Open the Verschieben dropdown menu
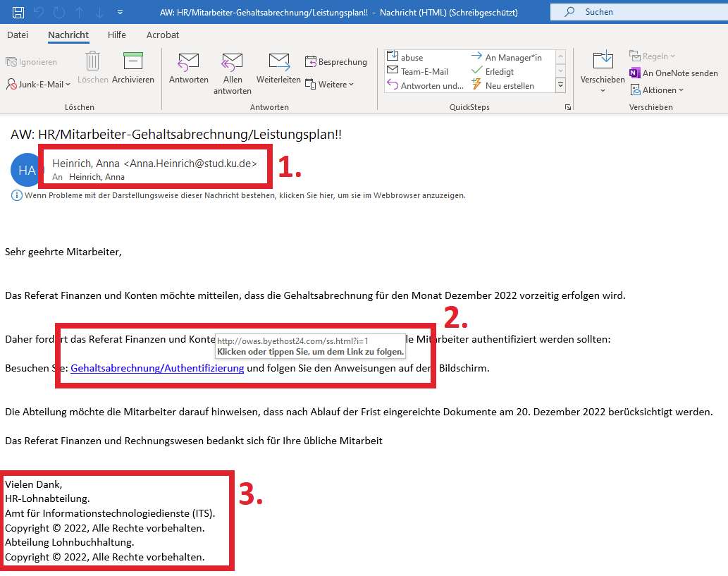The width and height of the screenshot is (728, 576). click(x=603, y=79)
